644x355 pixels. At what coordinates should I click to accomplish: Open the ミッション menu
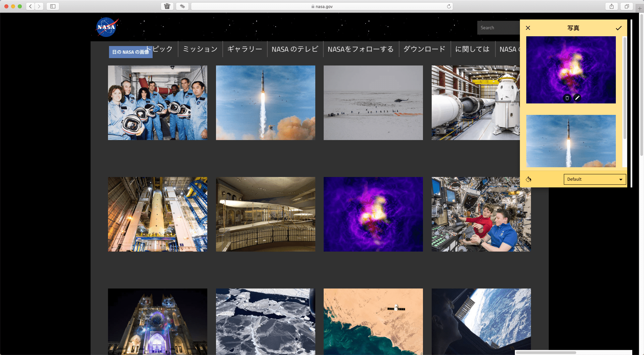[200, 49]
